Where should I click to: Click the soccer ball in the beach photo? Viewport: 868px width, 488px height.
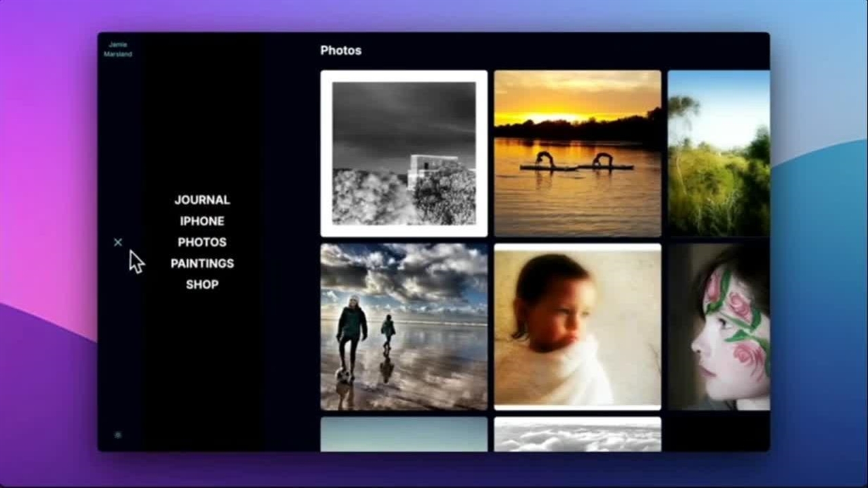click(344, 375)
